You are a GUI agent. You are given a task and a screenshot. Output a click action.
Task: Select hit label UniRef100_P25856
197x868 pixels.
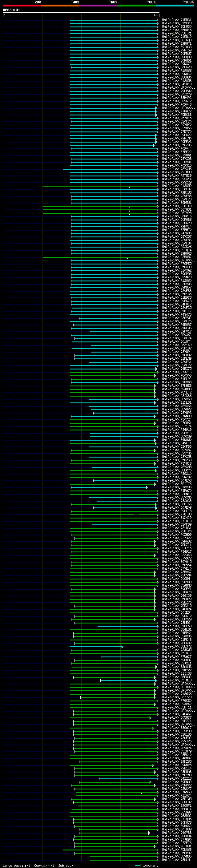click(177, 128)
